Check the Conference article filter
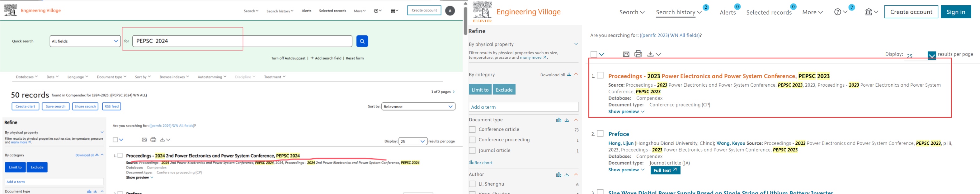The height and width of the screenshot is (194, 980). coord(472,129)
